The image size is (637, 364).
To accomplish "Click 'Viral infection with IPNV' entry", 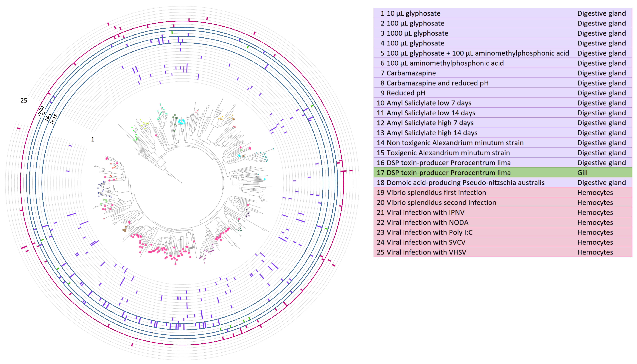I will (425, 212).
